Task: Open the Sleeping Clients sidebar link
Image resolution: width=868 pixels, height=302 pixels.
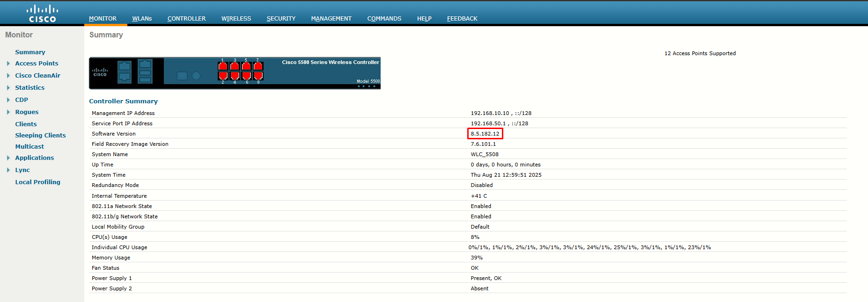Action: [40, 136]
